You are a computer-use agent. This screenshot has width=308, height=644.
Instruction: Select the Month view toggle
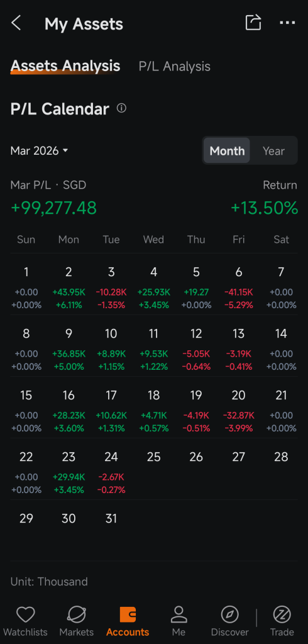point(227,151)
